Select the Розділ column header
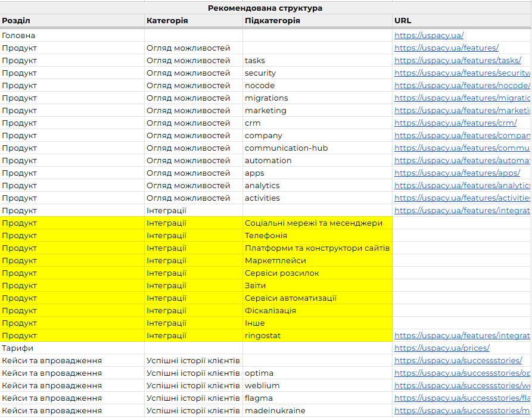Image resolution: width=532 pixels, height=418 pixels. (72, 21)
